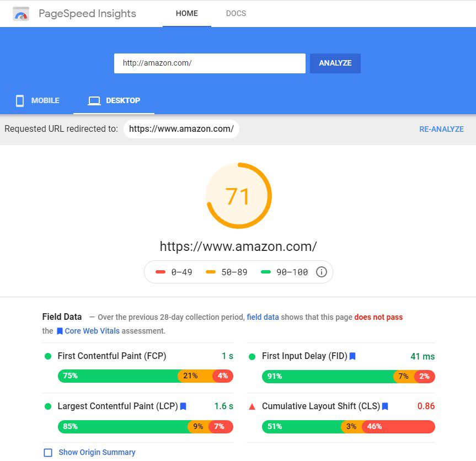
Task: Click the LCP value 1.6 s
Action: (x=224, y=406)
